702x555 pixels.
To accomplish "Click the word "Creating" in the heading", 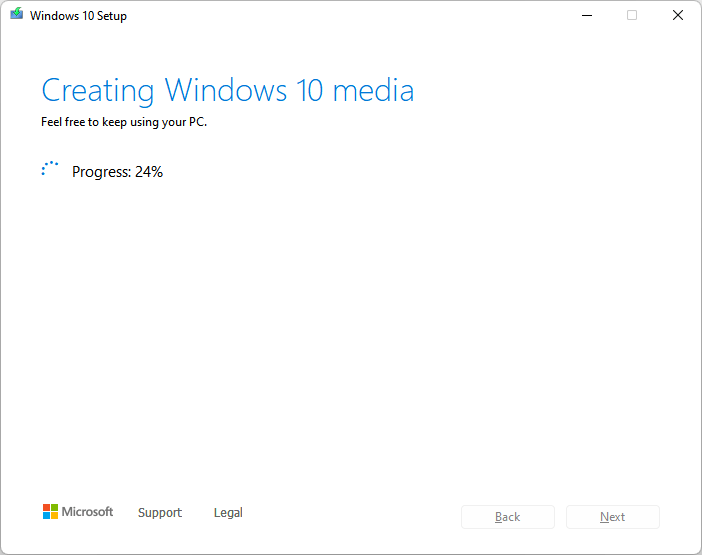I will pyautogui.click(x=99, y=91).
